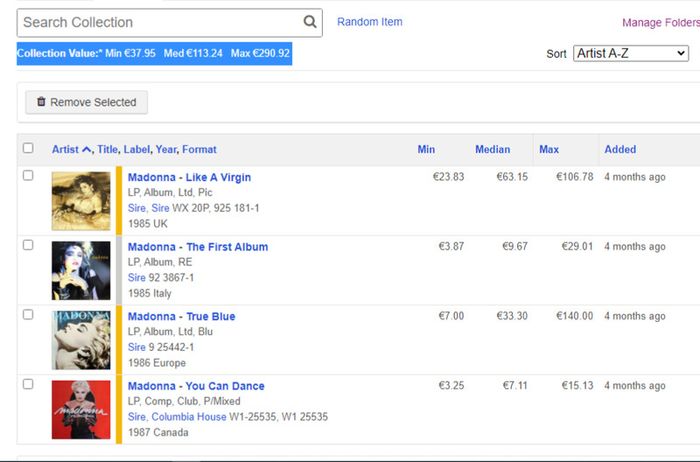
Task: Click the €63.15 median value
Action: (x=512, y=177)
